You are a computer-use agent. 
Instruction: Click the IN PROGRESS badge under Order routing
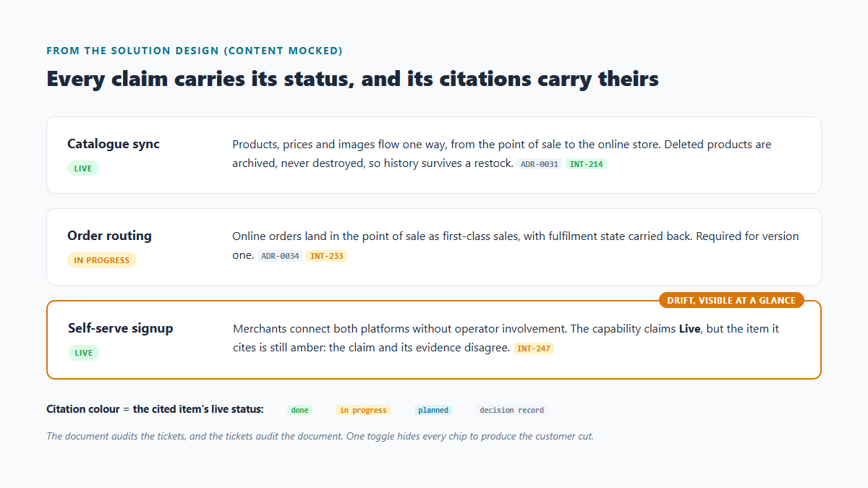(102, 260)
